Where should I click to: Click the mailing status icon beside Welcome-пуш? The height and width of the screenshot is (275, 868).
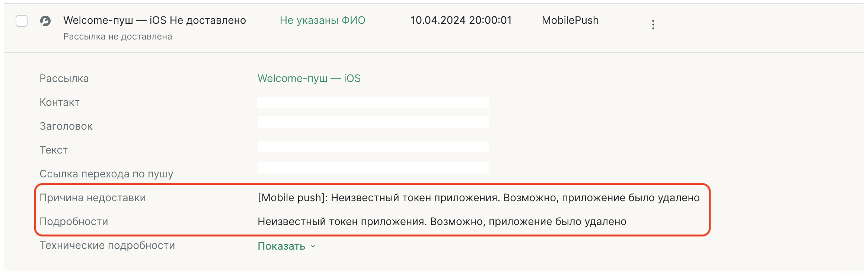click(x=45, y=21)
